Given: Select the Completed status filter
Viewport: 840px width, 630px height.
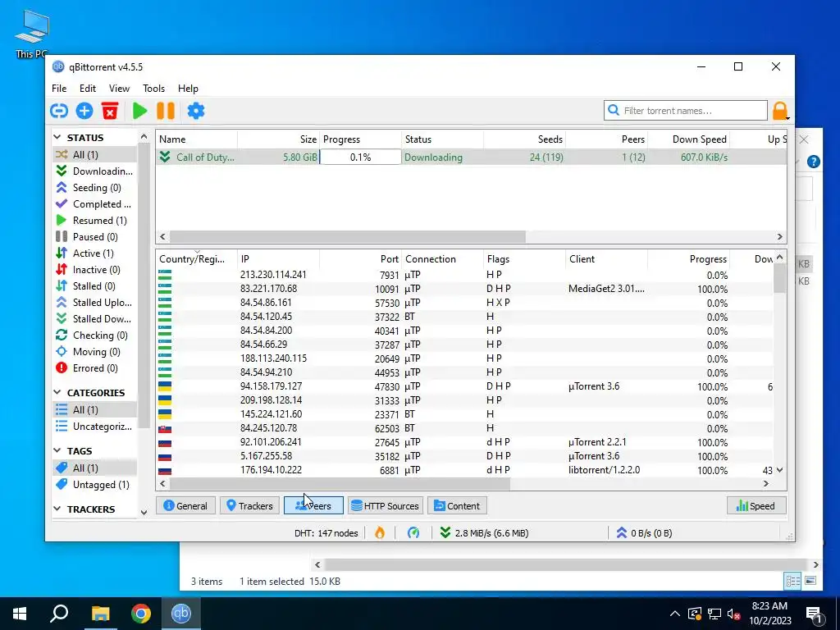Looking at the screenshot, I should point(94,204).
